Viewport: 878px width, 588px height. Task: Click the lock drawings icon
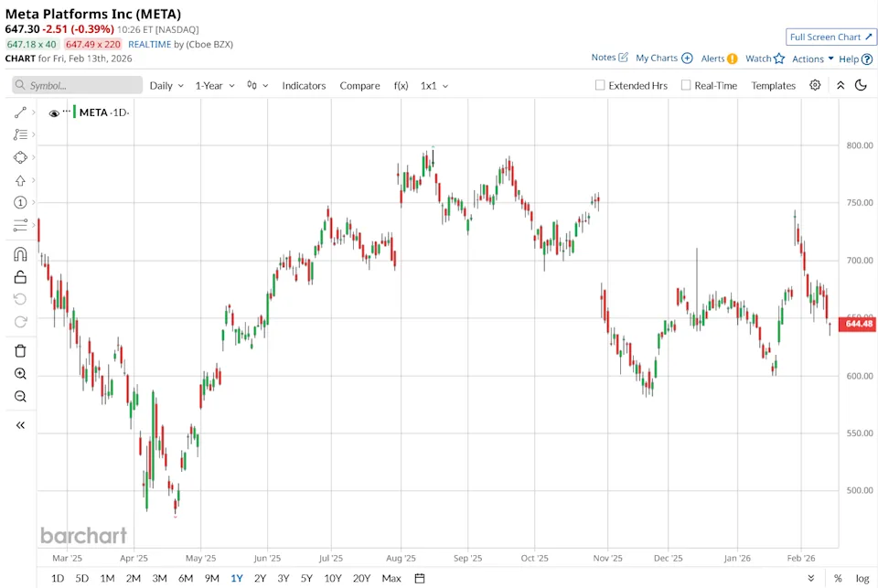[x=20, y=277]
